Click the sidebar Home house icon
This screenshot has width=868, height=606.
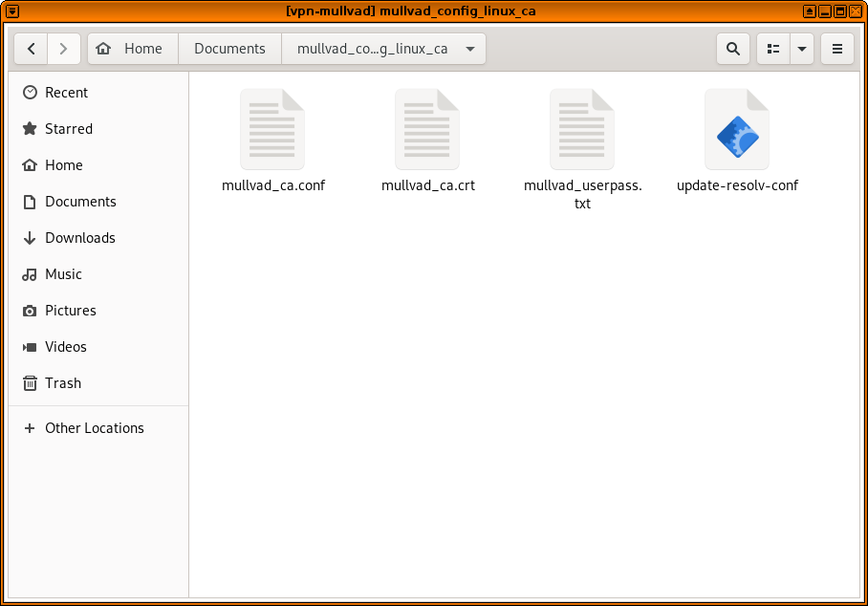click(x=30, y=165)
